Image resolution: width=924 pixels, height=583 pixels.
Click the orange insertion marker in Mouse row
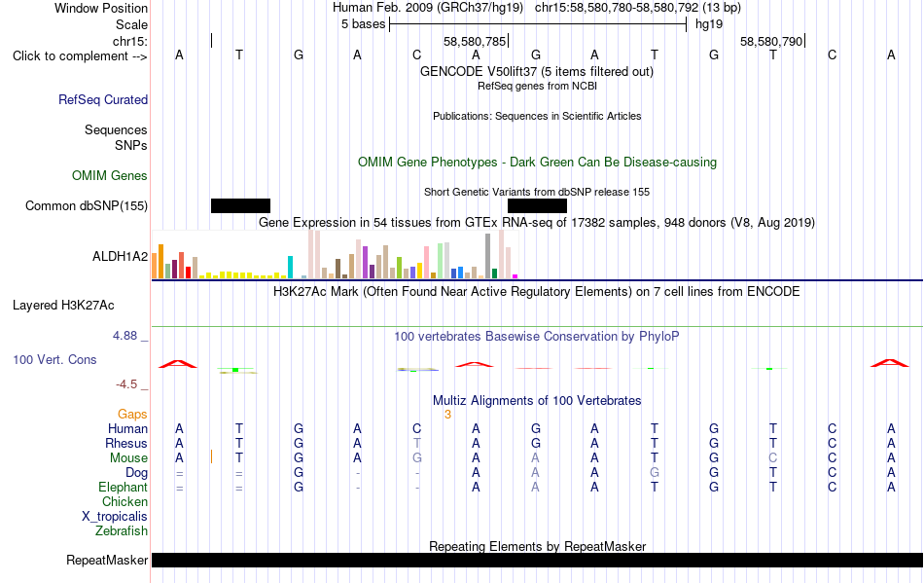(x=212, y=456)
